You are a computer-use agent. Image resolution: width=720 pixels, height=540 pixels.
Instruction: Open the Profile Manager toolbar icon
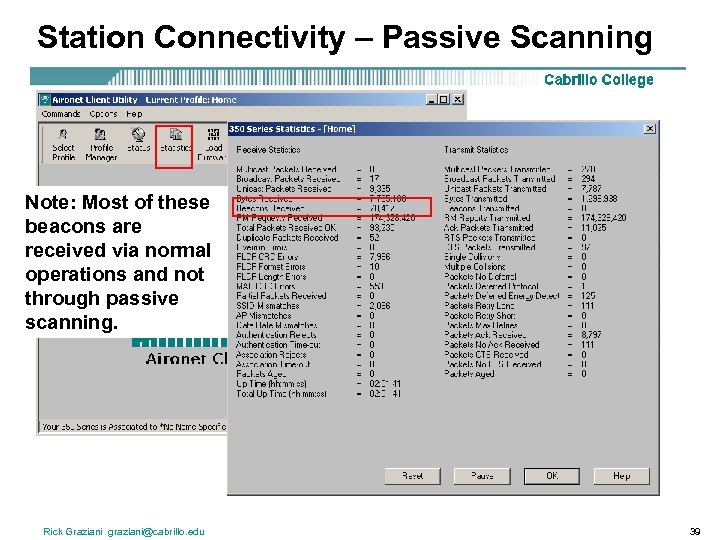pos(101,144)
